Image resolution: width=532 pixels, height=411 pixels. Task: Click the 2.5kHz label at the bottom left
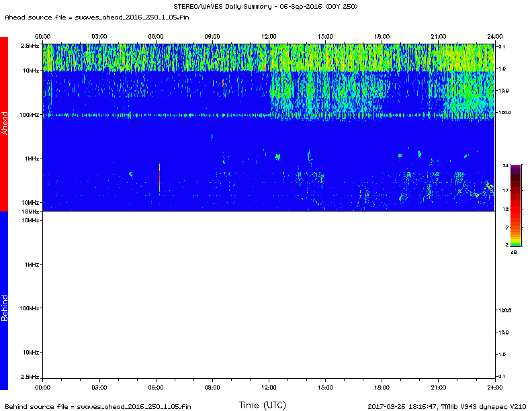pos(29,377)
